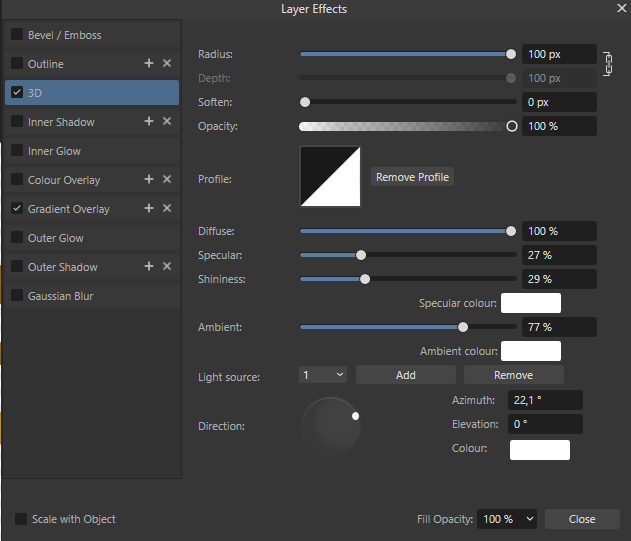Click the Opacity percentage field

click(559, 126)
